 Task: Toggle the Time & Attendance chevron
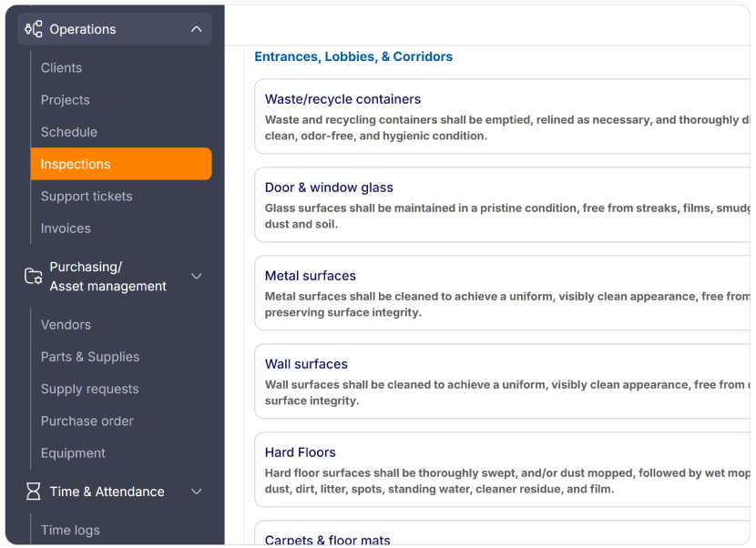point(196,492)
